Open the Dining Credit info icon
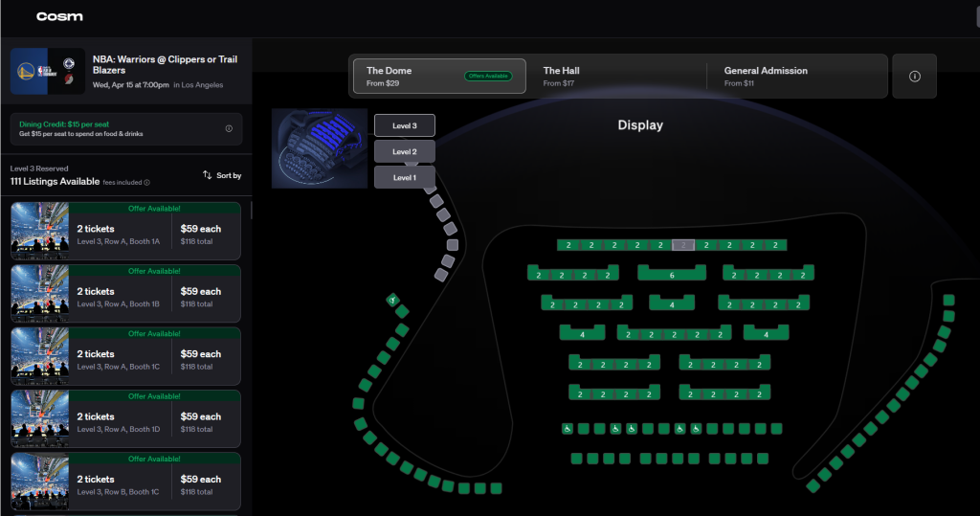The image size is (980, 516). pyautogui.click(x=229, y=128)
